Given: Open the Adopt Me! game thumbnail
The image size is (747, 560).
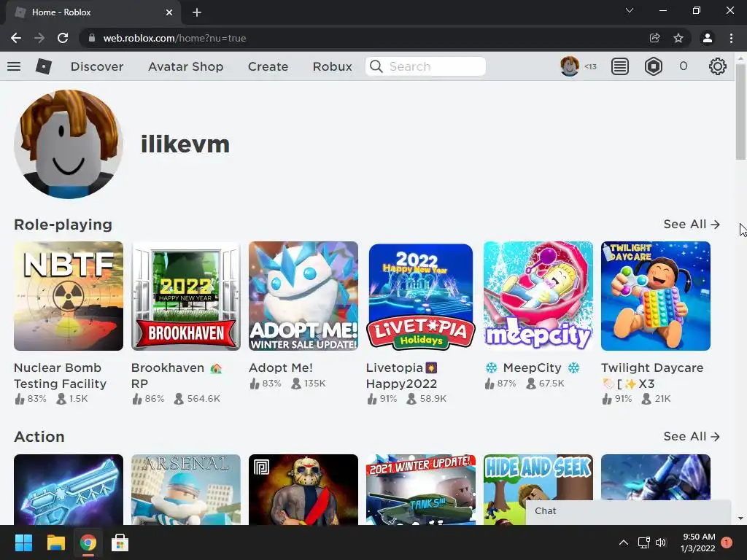Looking at the screenshot, I should click(303, 296).
